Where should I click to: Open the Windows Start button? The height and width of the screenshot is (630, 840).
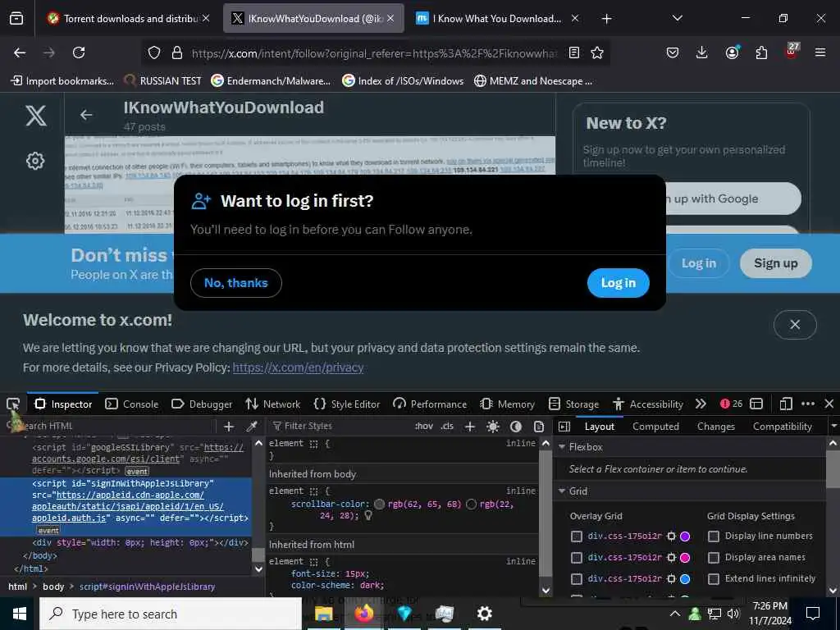20,614
